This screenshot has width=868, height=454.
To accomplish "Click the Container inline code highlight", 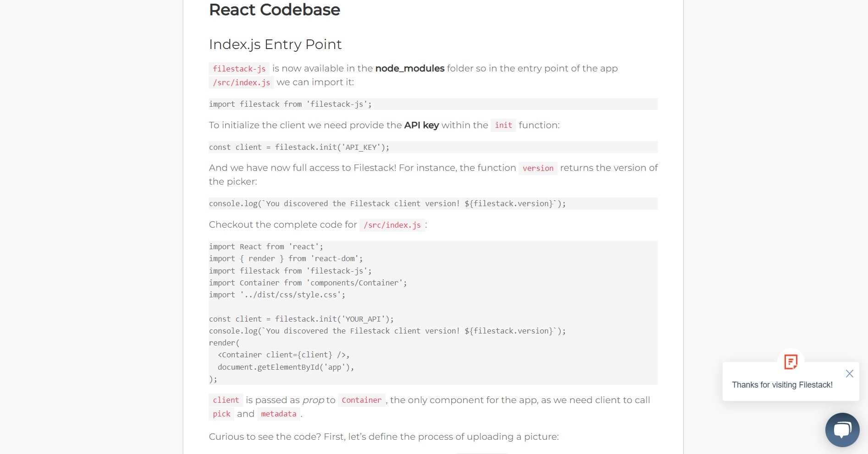I will 361,400.
